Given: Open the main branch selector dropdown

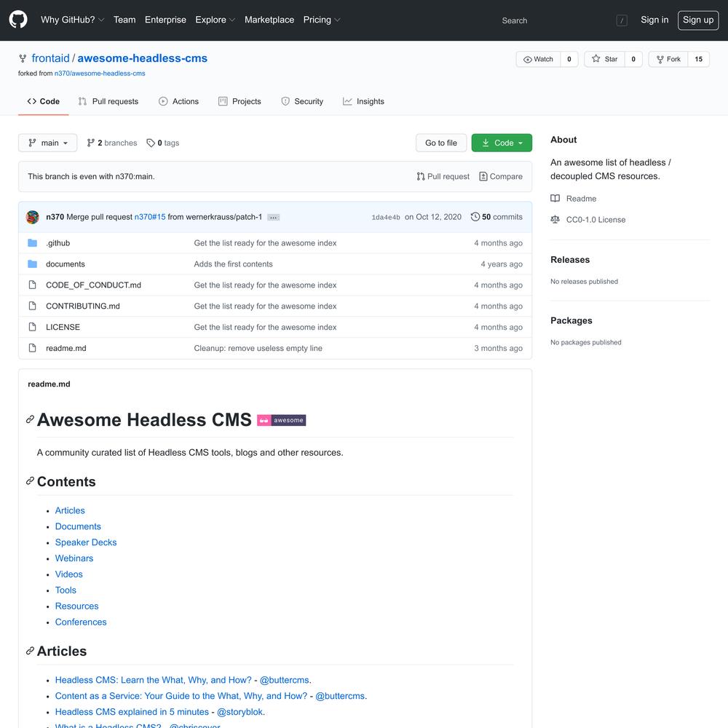Looking at the screenshot, I should (48, 143).
